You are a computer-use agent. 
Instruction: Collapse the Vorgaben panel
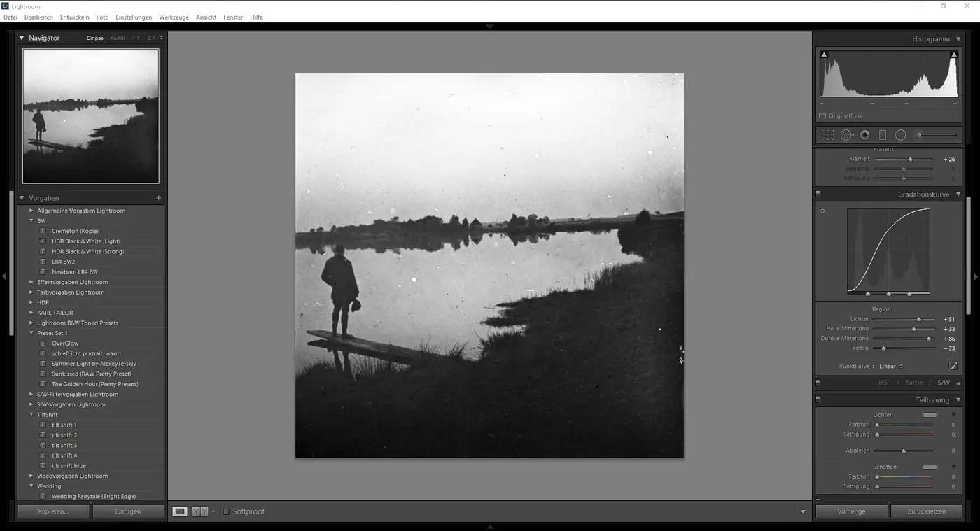click(22, 198)
